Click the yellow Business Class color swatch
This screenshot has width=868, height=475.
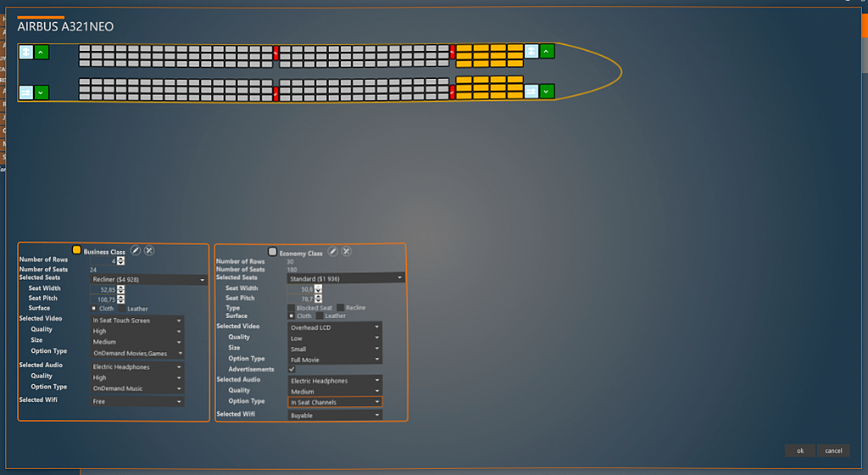pos(77,249)
